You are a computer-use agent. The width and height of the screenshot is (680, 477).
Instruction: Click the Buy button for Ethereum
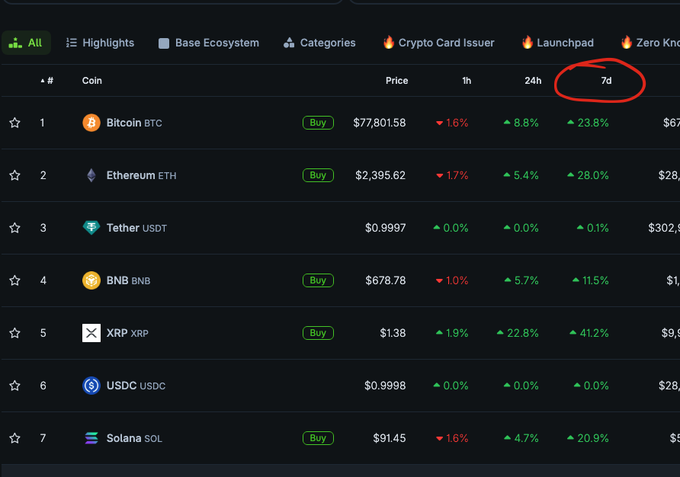click(318, 175)
